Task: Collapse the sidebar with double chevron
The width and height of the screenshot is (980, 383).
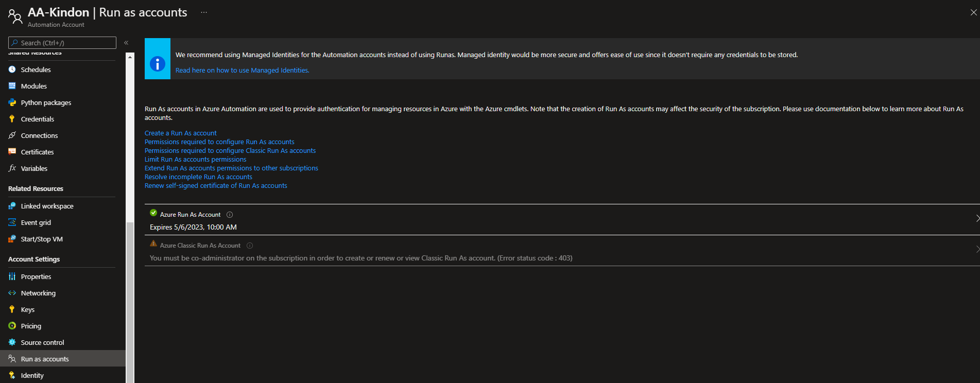Action: [126, 43]
